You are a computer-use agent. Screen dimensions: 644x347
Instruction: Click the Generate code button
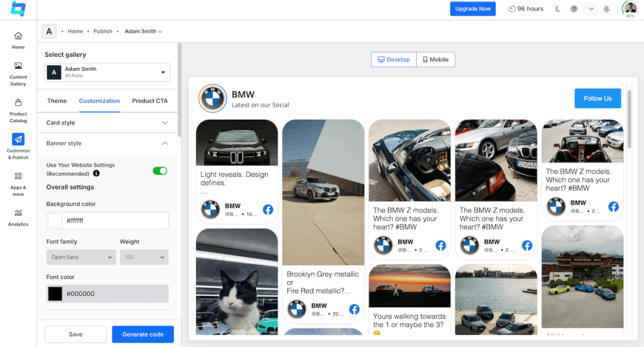click(143, 334)
